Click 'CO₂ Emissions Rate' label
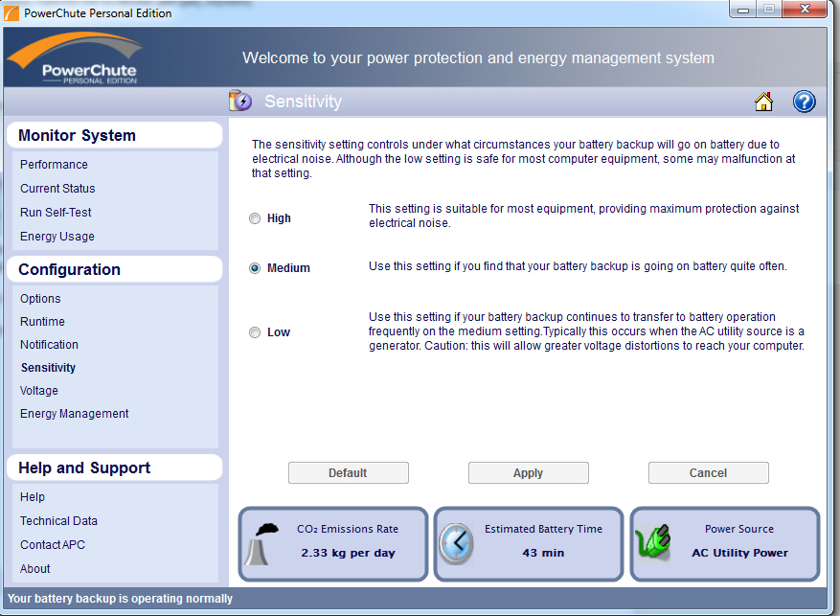The height and width of the screenshot is (616, 840). 348,529
